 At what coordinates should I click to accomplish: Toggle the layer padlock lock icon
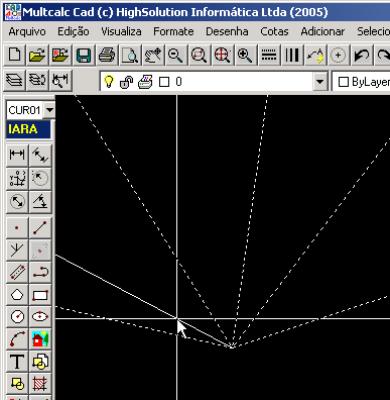tap(126, 82)
